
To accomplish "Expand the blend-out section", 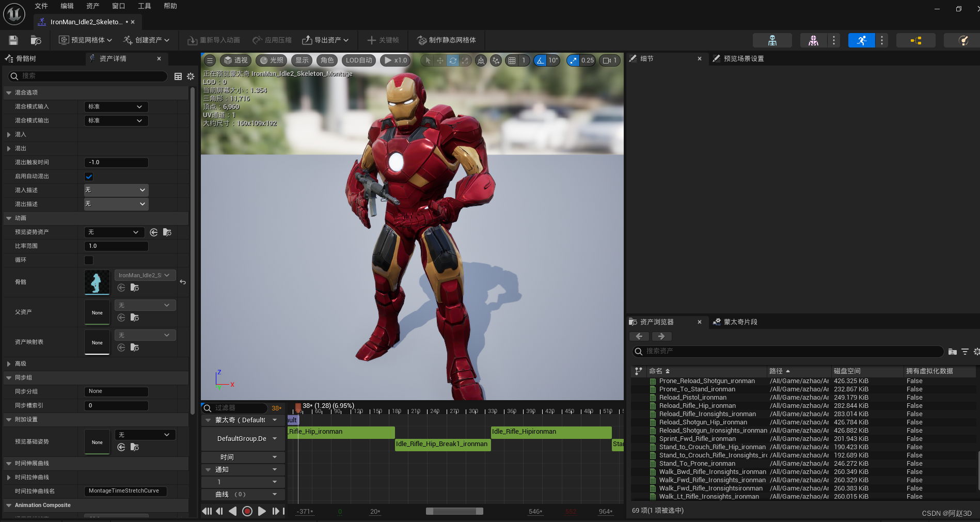I will (x=9, y=149).
